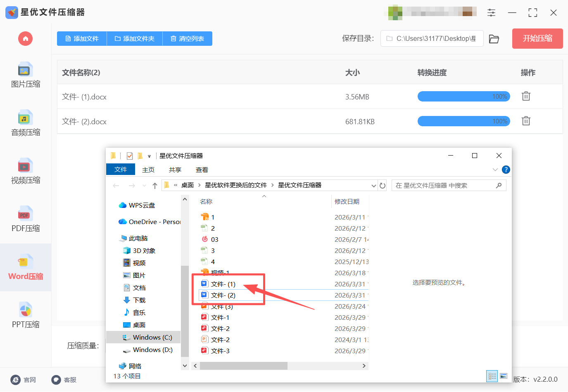This screenshot has height=392, width=568.
Task: Switch to 音频压缩 mode
Action: coord(25,124)
